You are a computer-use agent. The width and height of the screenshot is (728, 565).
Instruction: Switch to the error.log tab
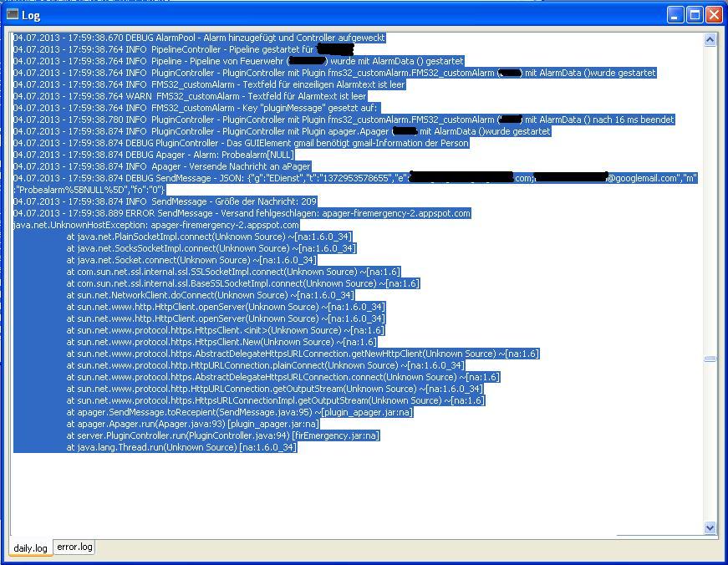75,547
